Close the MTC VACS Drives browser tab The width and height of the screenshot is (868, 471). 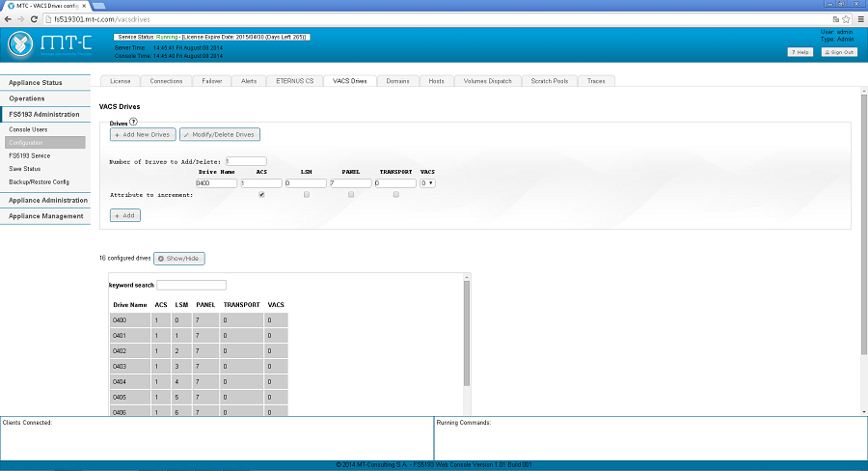tap(84, 6)
